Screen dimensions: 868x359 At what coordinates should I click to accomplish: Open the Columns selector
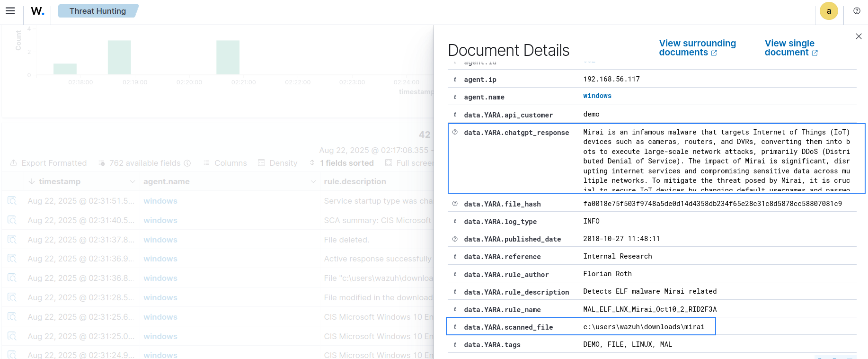coord(225,163)
